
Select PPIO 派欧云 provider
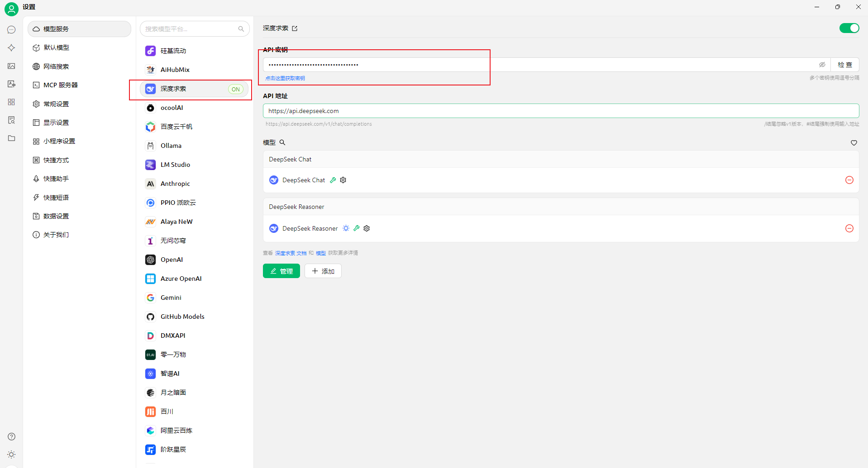(194, 203)
